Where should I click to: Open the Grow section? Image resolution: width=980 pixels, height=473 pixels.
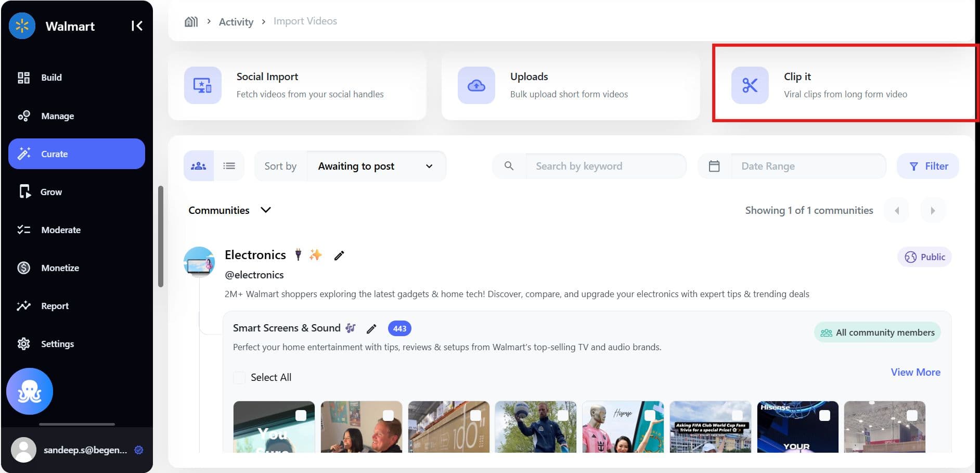[x=76, y=192]
